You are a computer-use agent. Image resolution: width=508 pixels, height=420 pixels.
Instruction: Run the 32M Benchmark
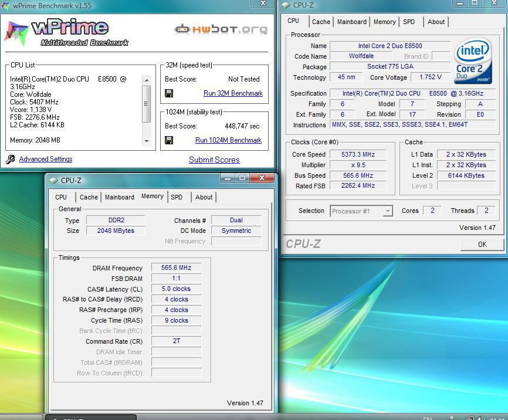[233, 93]
